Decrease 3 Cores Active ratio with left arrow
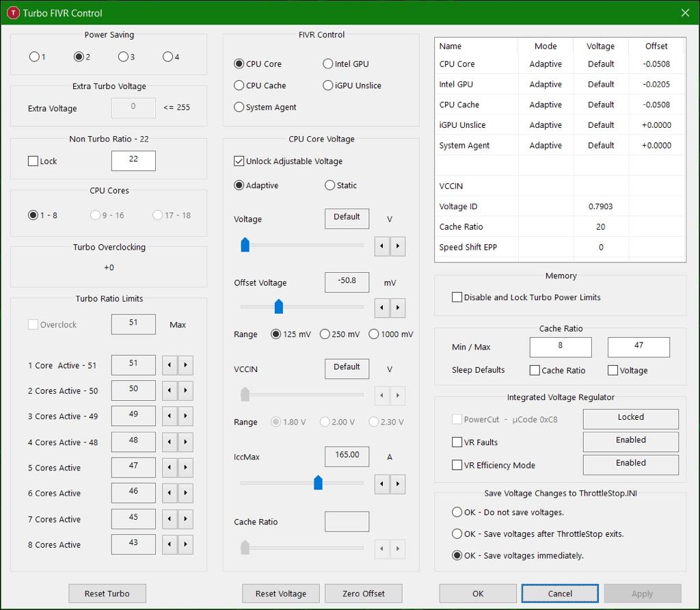 point(170,416)
